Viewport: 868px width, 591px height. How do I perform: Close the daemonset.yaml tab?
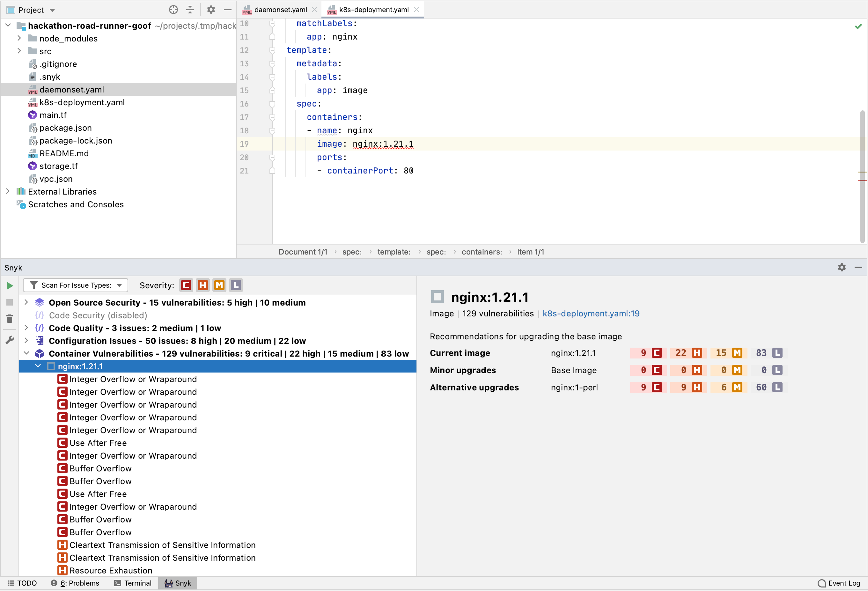tap(314, 10)
